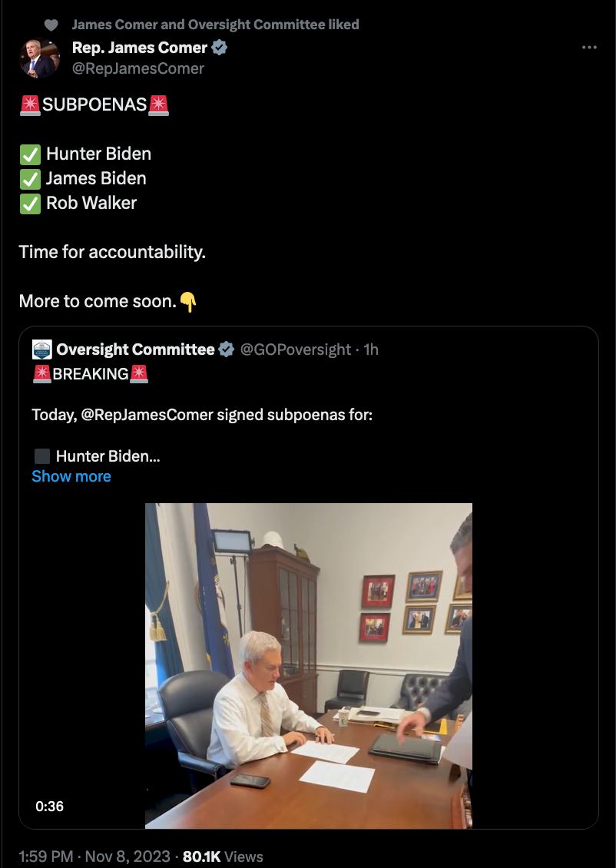The image size is (616, 868).
Task: Open the three-dot more options menu
Action: [x=589, y=48]
